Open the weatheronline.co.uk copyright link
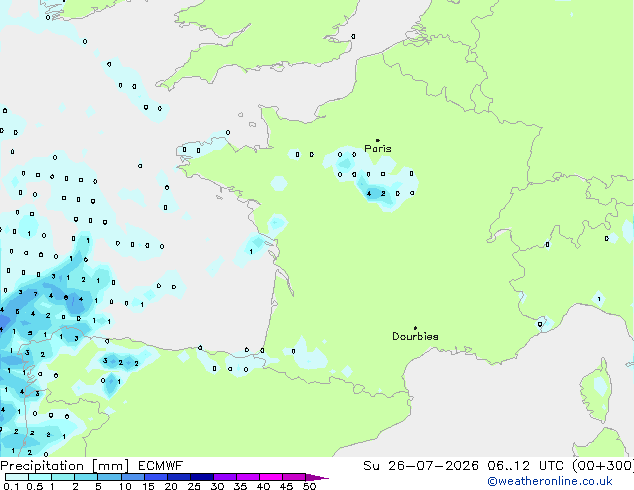 point(550,481)
